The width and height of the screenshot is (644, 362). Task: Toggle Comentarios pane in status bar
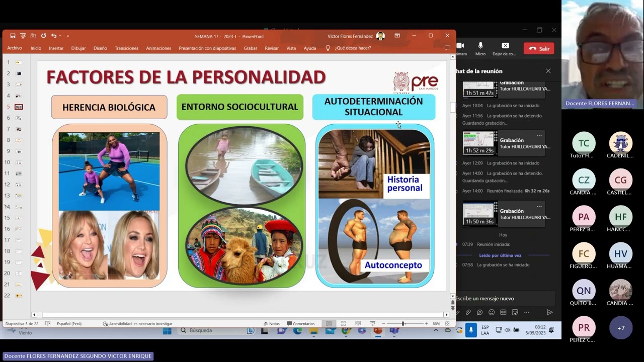pos(301,324)
